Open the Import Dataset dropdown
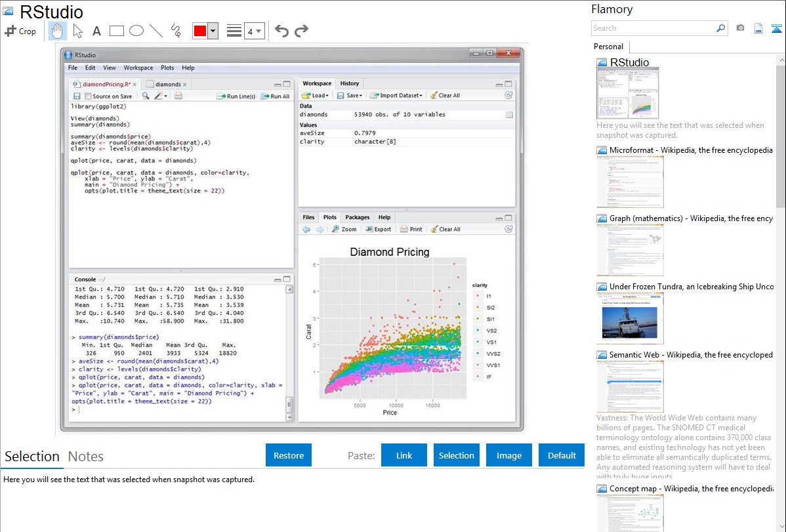The image size is (786, 532). click(x=396, y=95)
